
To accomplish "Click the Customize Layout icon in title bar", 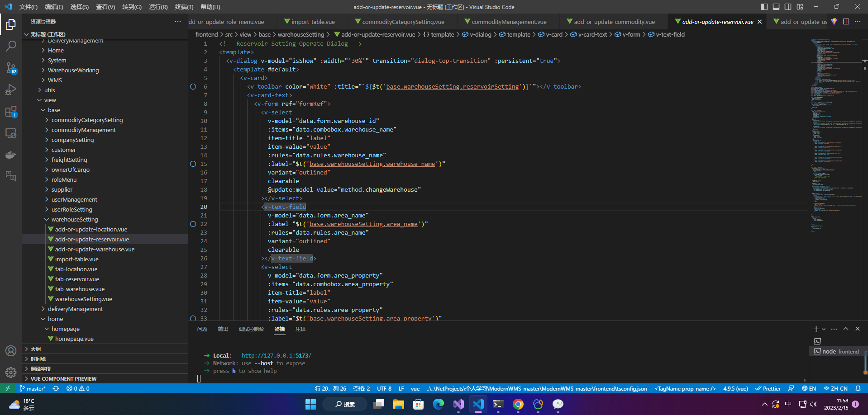I will [x=800, y=7].
